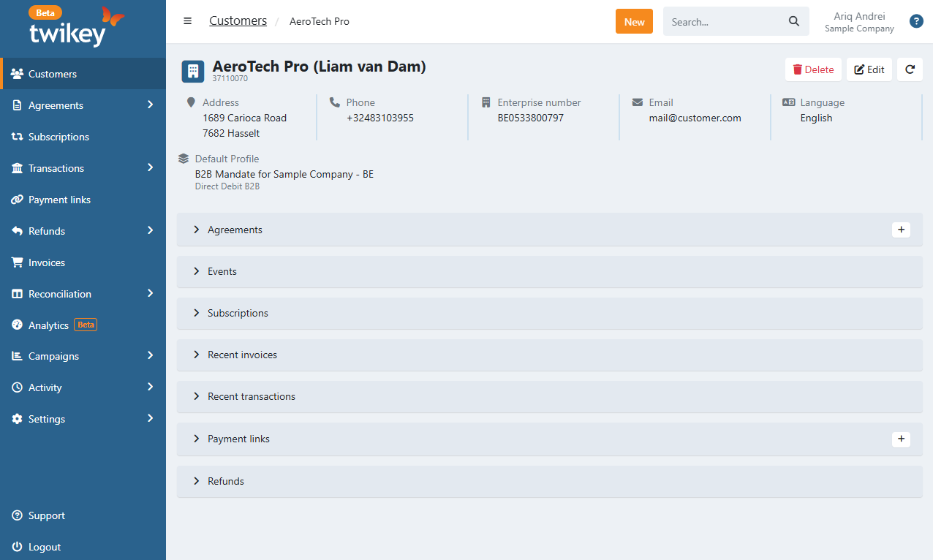Expand the Refunds panel chevron
The height and width of the screenshot is (560, 933).
point(197,481)
